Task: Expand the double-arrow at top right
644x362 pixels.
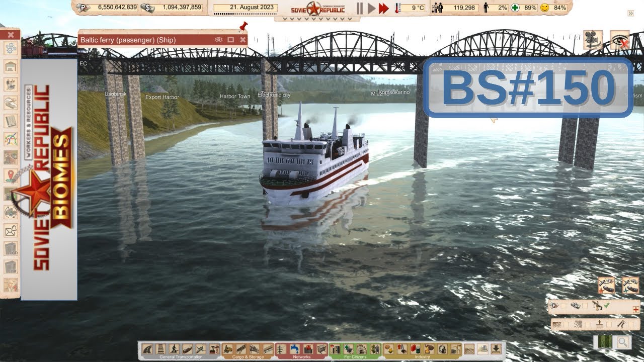Action: click(x=631, y=13)
